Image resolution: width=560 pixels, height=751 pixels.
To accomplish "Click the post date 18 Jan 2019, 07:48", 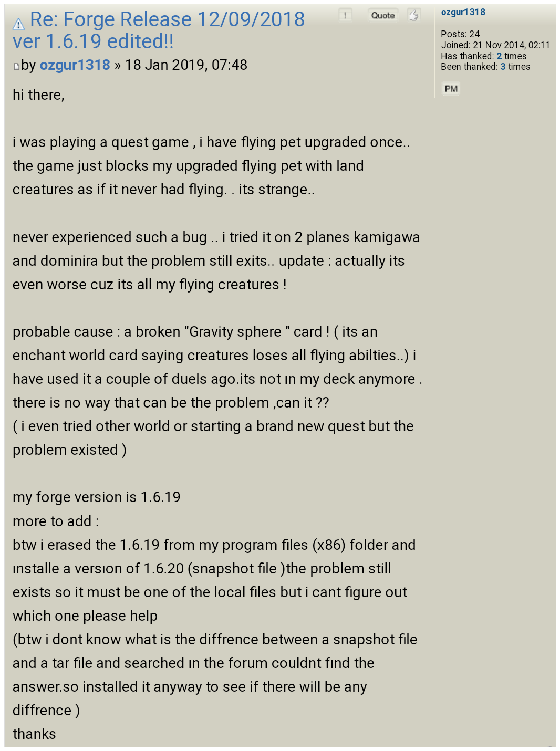I will 186,65.
